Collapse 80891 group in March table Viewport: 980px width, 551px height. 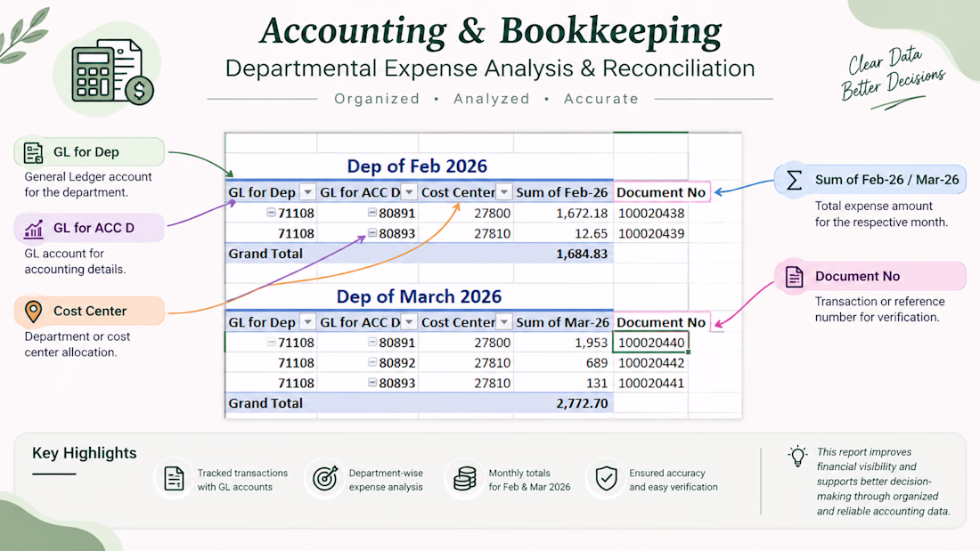pyautogui.click(x=372, y=342)
